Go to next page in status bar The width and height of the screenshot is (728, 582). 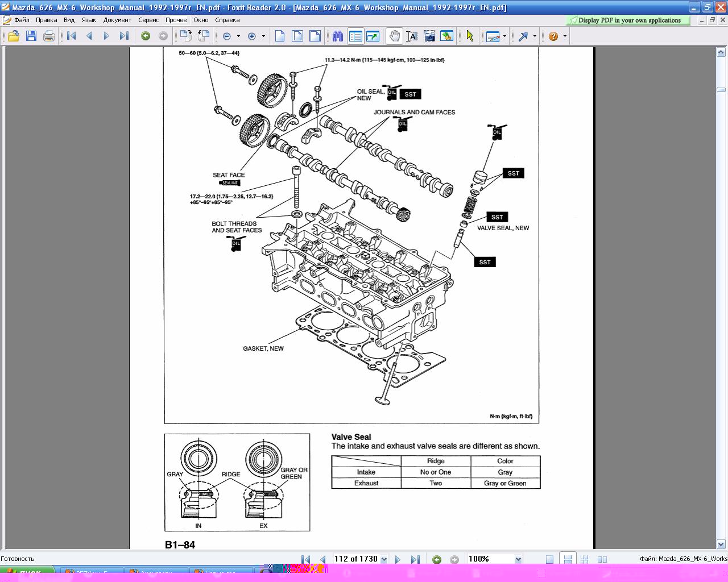coord(398,559)
